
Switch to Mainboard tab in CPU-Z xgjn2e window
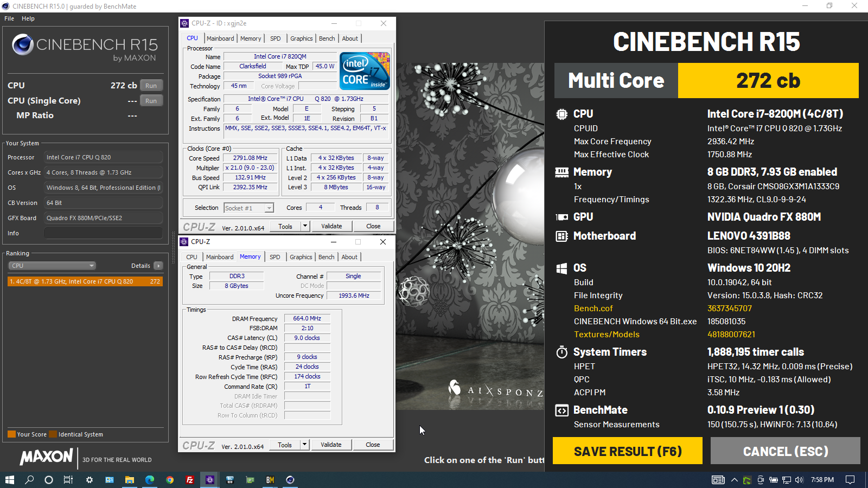tap(220, 38)
